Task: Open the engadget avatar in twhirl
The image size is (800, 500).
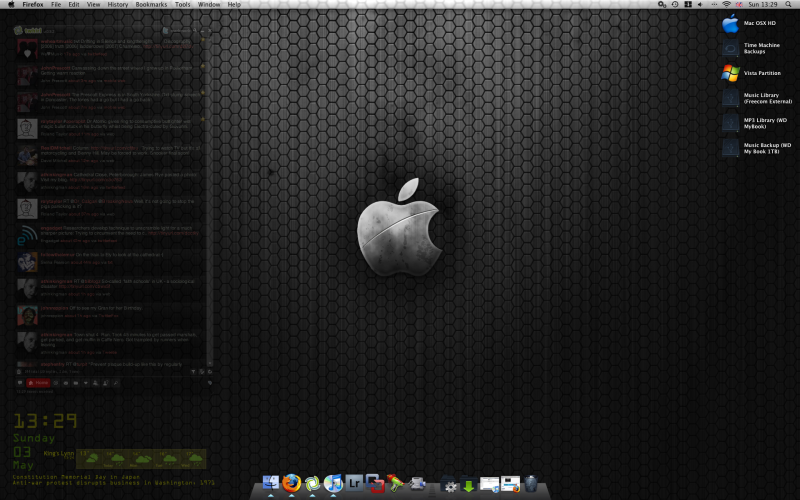Action: click(28, 235)
